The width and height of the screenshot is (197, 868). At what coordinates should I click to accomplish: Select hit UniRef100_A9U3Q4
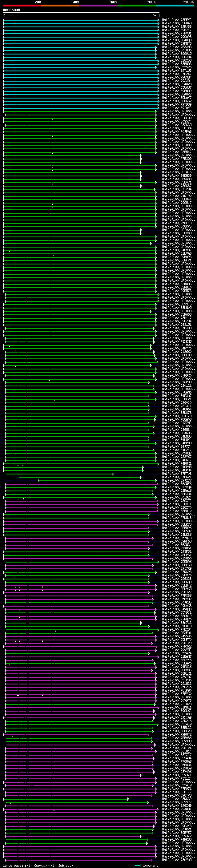pyautogui.click(x=177, y=78)
